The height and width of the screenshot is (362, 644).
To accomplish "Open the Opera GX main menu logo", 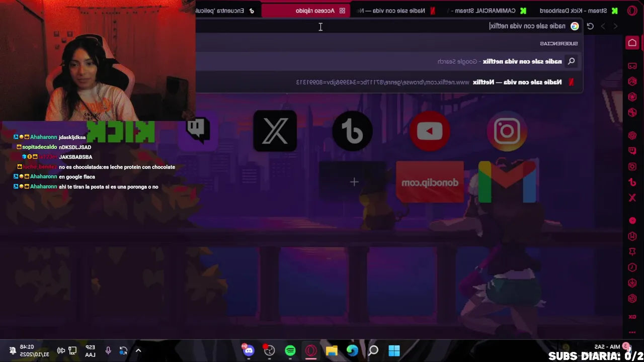I will 632,11.
